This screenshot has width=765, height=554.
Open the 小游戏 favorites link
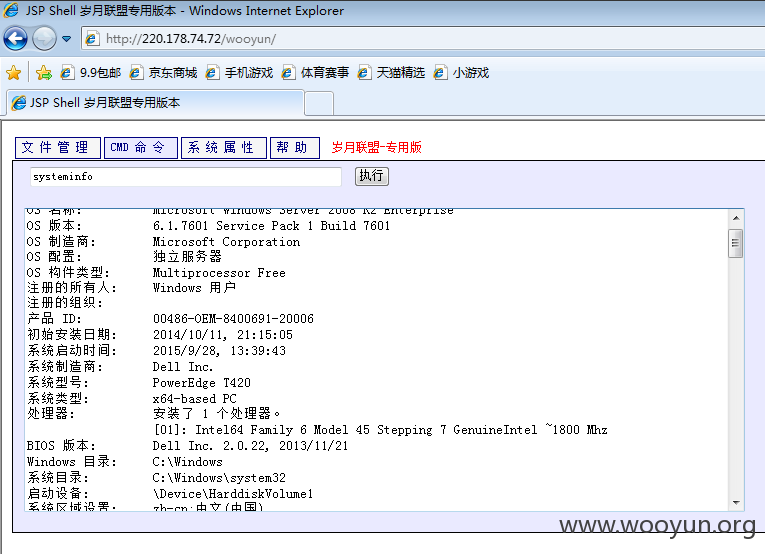point(461,73)
